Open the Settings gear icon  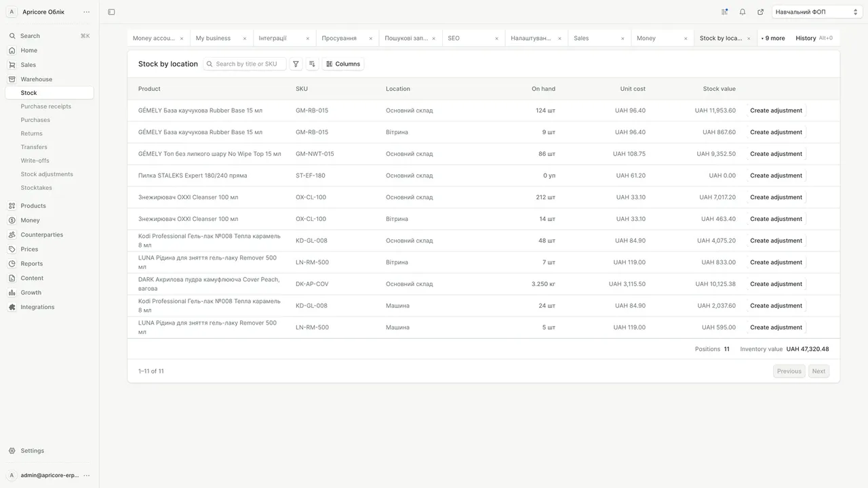click(12, 451)
